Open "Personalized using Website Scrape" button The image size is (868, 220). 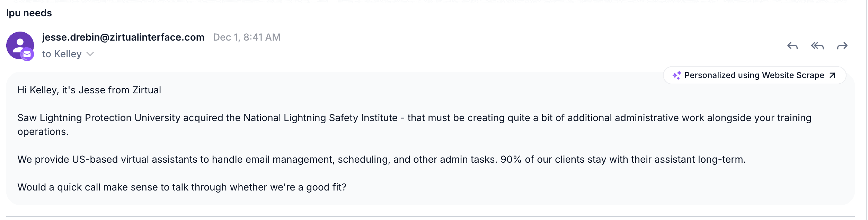pyautogui.click(x=754, y=75)
